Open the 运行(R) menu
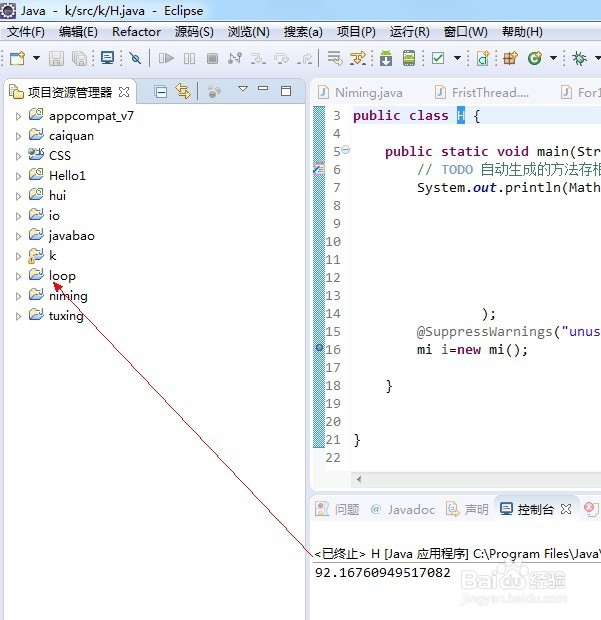 pos(410,32)
